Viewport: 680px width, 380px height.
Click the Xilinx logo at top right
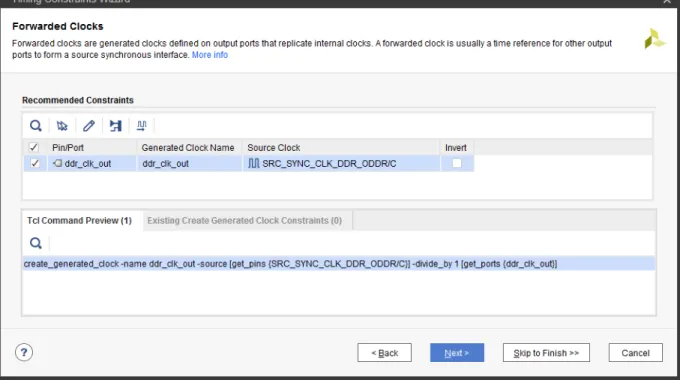click(x=654, y=39)
